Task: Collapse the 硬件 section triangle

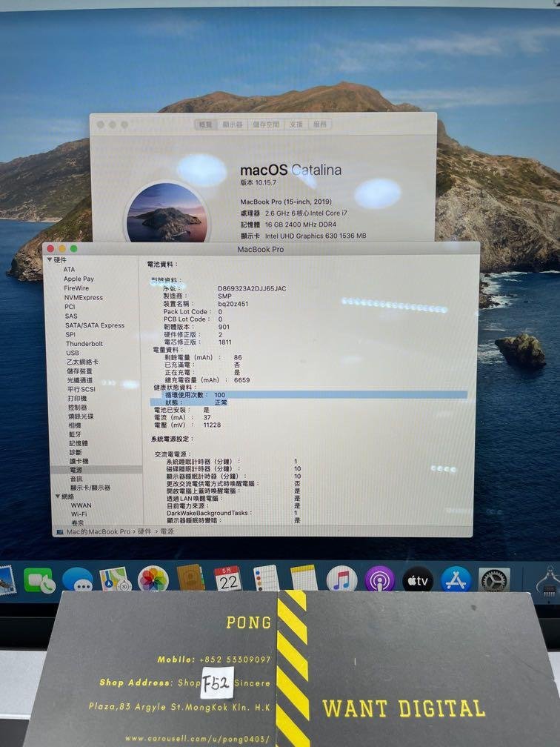Action: (49, 259)
